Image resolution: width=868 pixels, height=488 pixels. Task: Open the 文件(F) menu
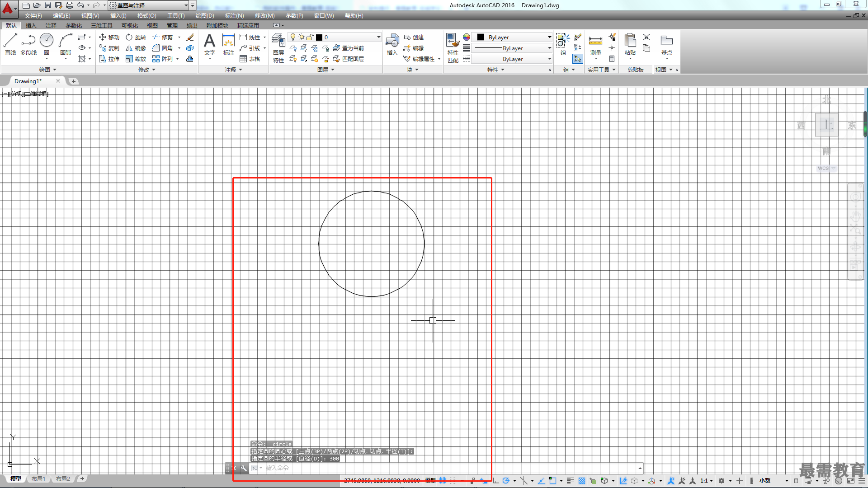click(33, 16)
